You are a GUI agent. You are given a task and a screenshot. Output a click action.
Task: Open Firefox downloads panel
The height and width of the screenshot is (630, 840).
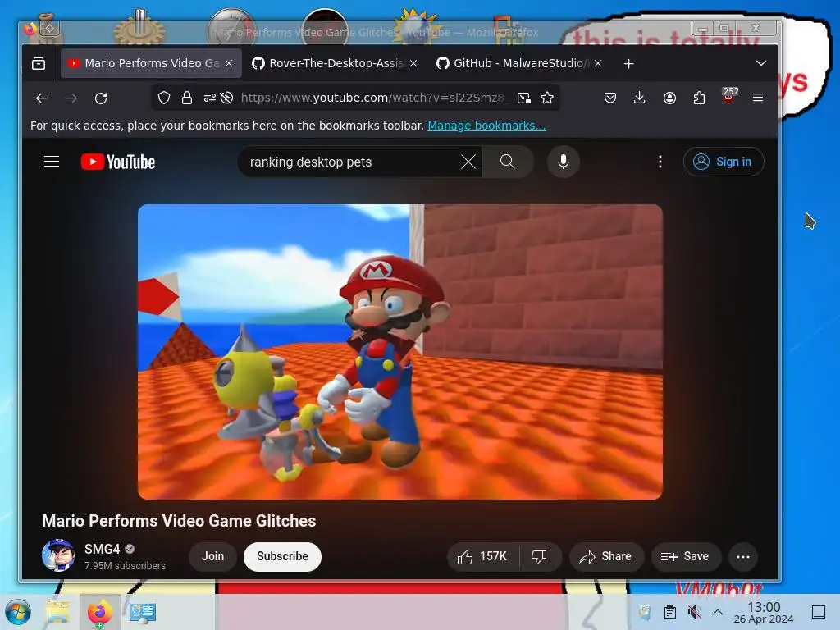[639, 98]
